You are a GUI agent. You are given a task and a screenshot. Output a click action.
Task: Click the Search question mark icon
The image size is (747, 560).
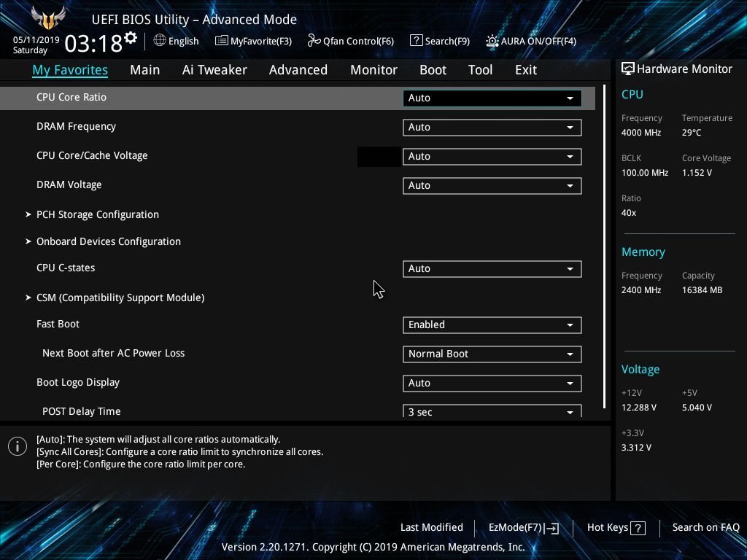(416, 41)
